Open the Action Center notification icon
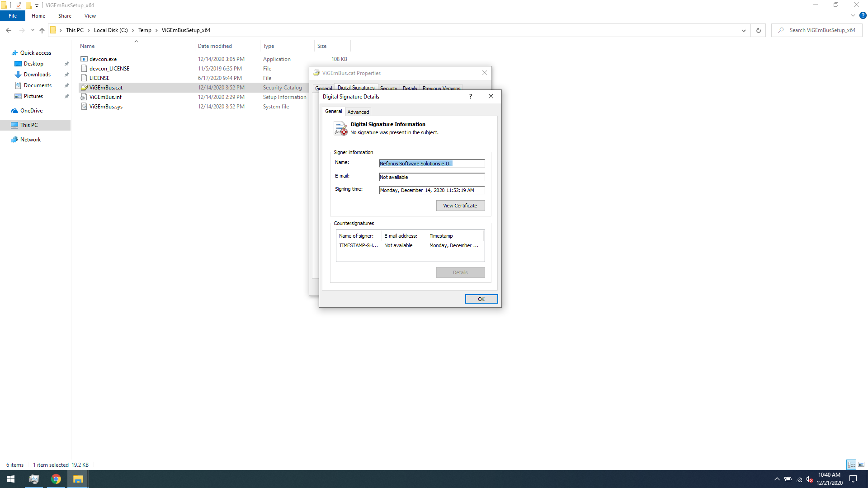868x488 pixels. [853, 479]
